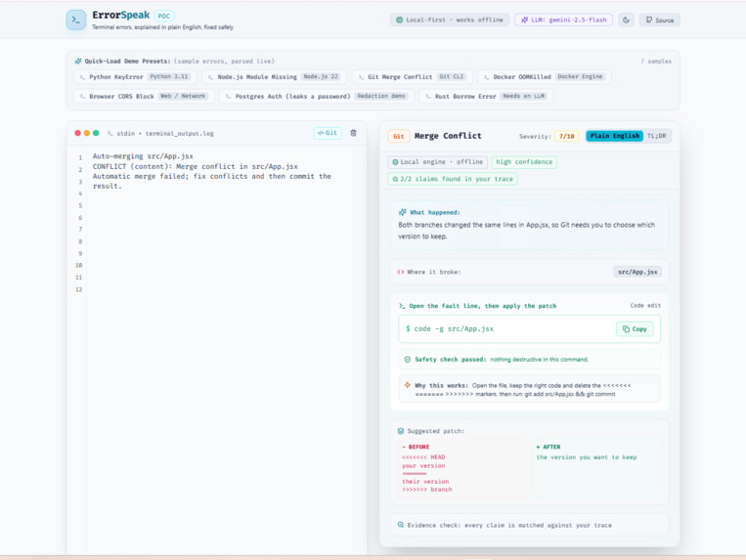Viewport: 746px width, 560px height.
Task: Click the sparkle icon next to What happened
Action: point(403,212)
